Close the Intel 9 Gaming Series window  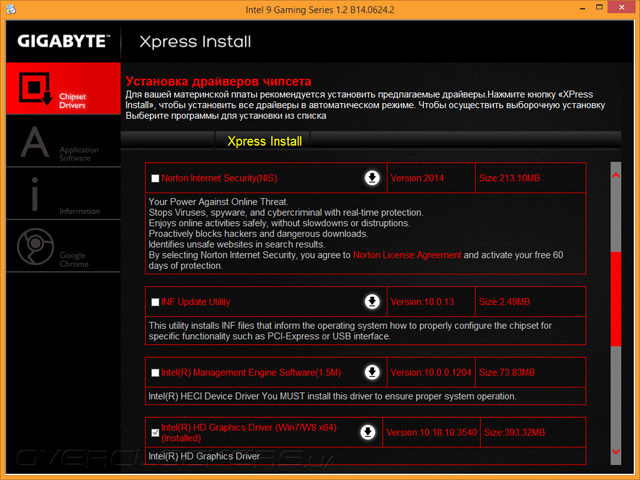pos(622,7)
